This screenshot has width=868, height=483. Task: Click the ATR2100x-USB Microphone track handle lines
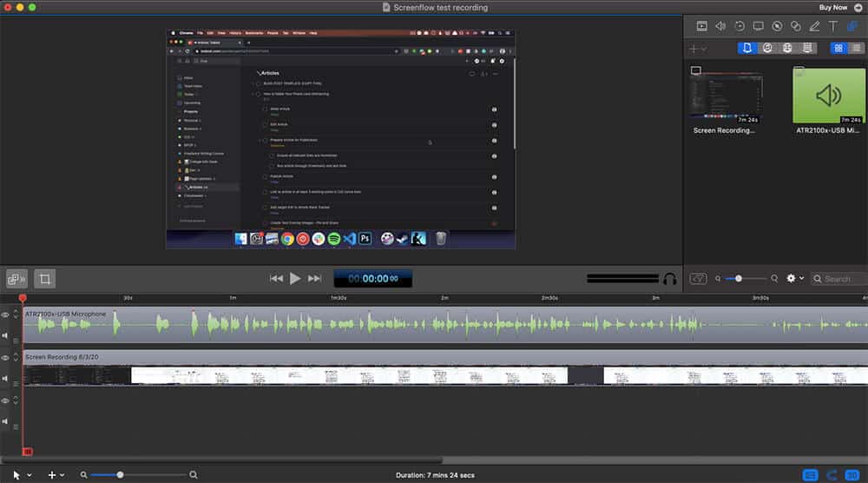(x=16, y=340)
